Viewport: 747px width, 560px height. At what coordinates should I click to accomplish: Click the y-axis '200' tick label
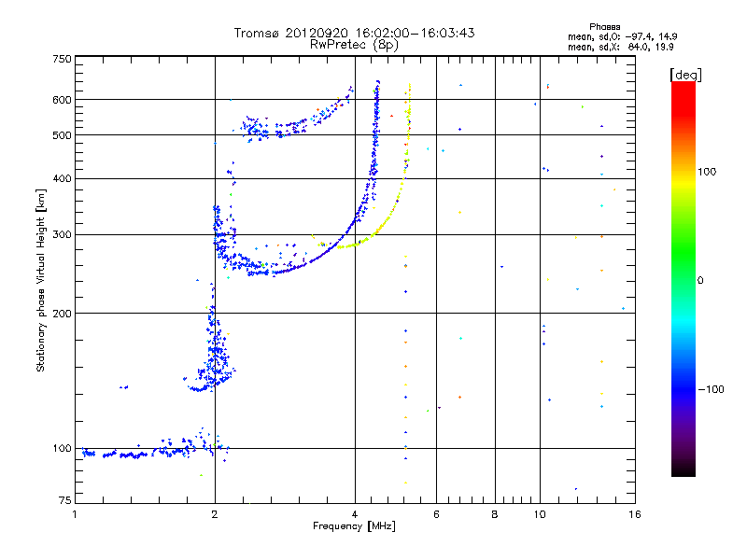click(63, 314)
